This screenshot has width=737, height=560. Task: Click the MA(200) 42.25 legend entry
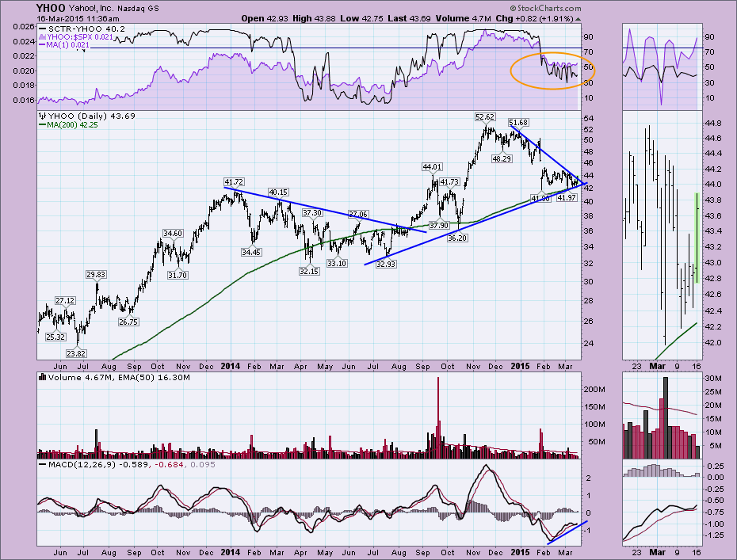click(68, 125)
